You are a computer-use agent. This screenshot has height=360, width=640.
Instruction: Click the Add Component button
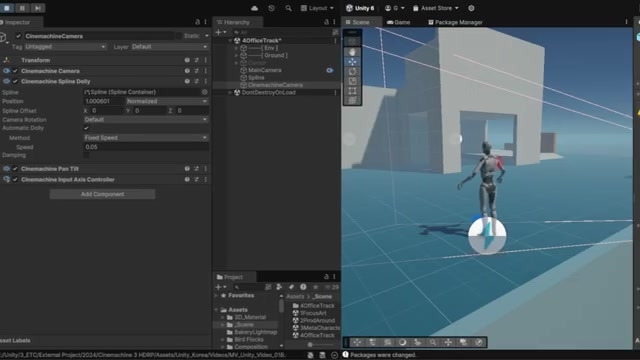click(x=102, y=194)
